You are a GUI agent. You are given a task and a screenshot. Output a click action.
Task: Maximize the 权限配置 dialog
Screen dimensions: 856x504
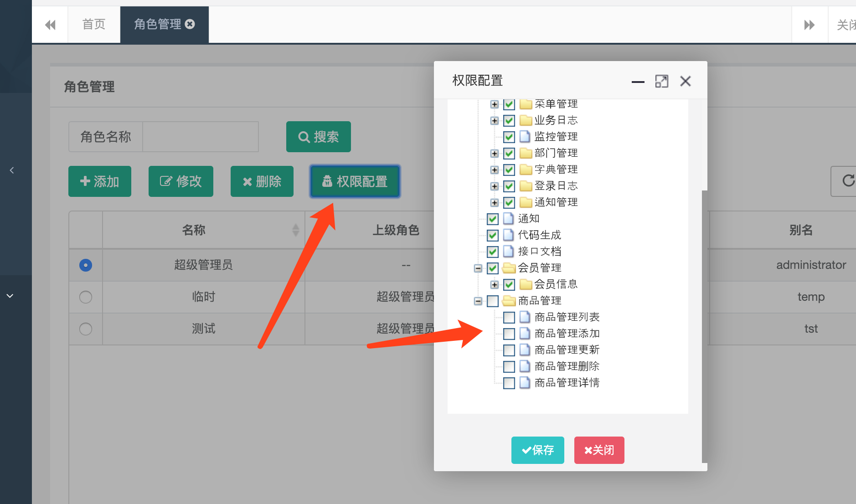click(x=662, y=81)
